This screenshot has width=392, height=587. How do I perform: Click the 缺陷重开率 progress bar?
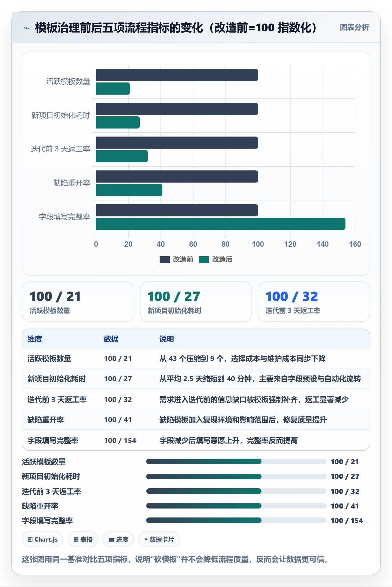236,506
